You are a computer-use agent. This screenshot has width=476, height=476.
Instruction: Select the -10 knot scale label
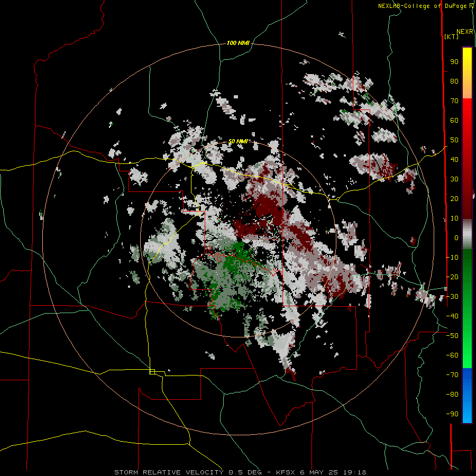point(452,258)
